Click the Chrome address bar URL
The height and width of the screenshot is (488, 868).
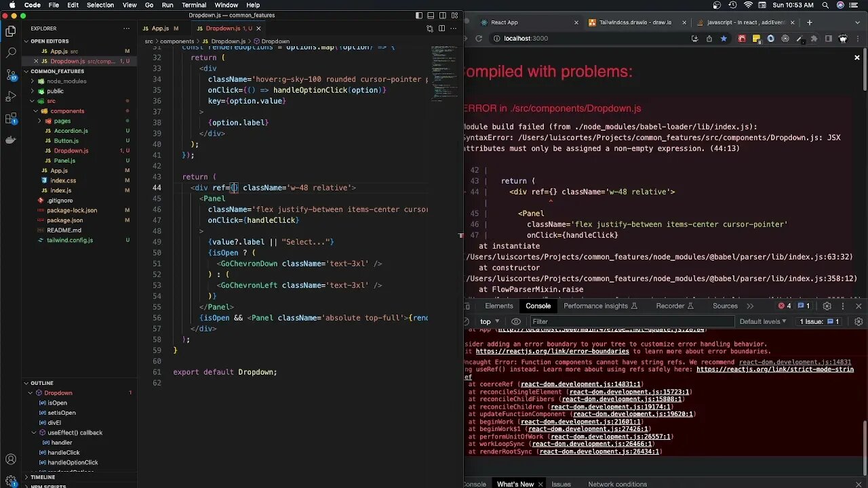[526, 39]
